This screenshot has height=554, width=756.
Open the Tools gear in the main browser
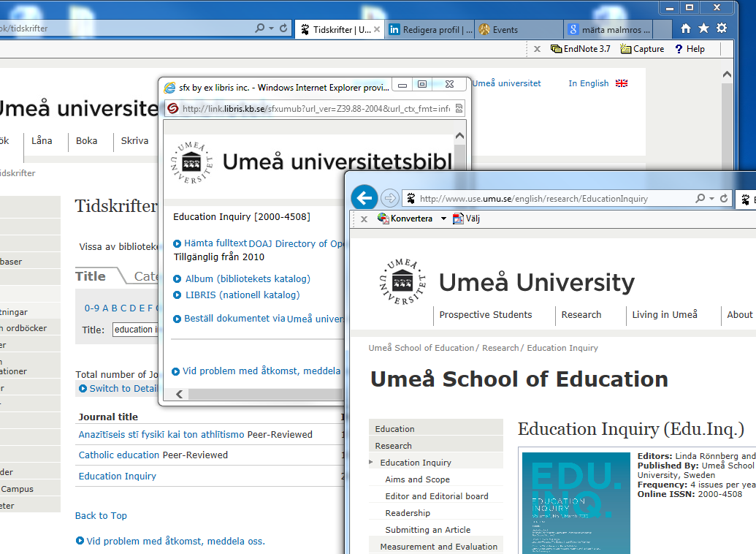pos(721,29)
